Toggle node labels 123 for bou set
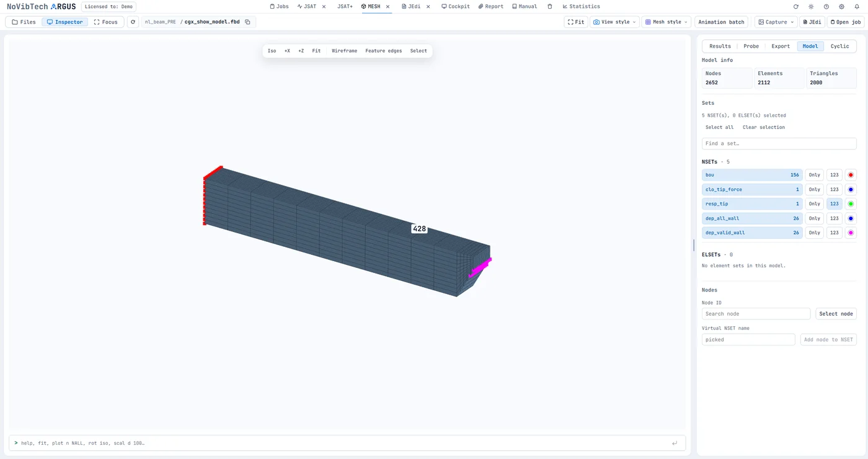The image size is (868, 459). tap(835, 175)
